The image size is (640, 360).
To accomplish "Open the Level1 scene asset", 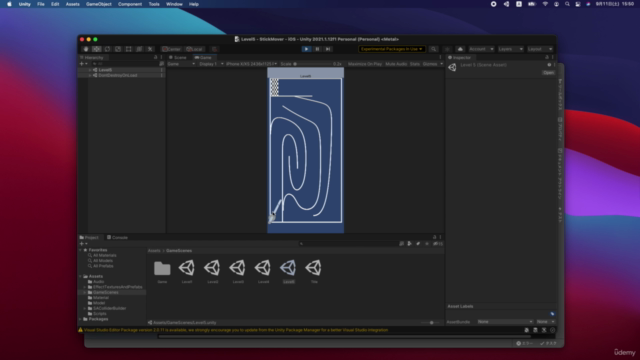I will point(187,271).
